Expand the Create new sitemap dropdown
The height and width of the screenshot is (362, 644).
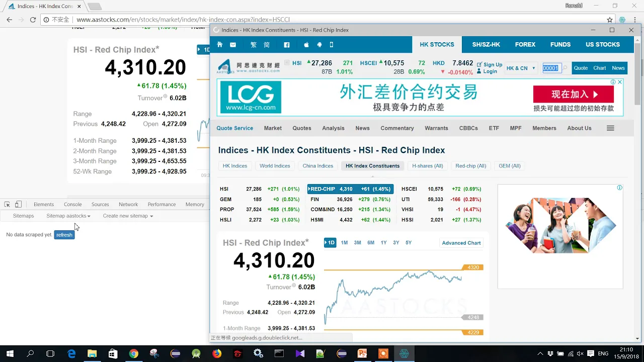point(128,216)
